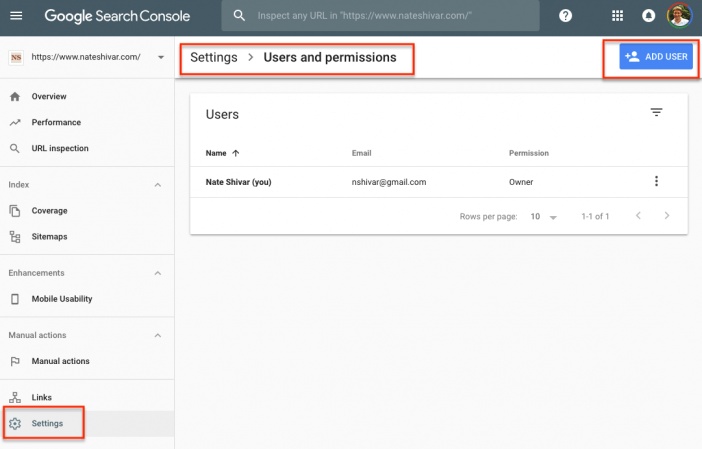
Task: Click the Manual actions flag icon
Action: pos(15,361)
